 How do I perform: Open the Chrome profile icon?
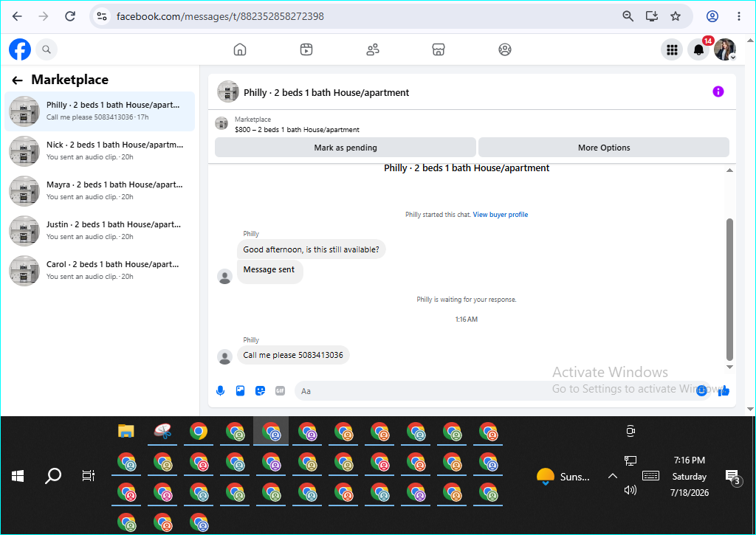click(712, 16)
